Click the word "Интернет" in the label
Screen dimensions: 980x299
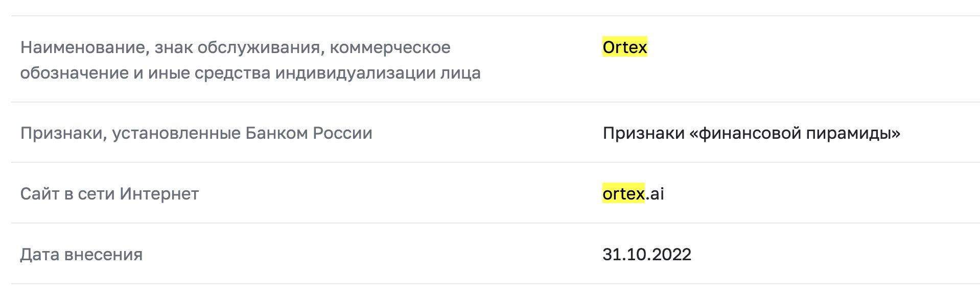tap(159, 194)
